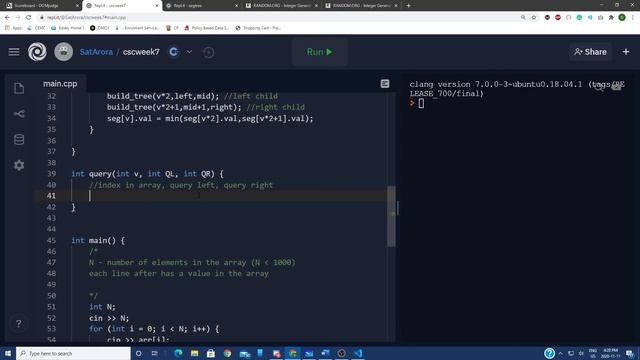The width and height of the screenshot is (640, 360).
Task: Click the editor format icon above the code
Action: (x=384, y=84)
